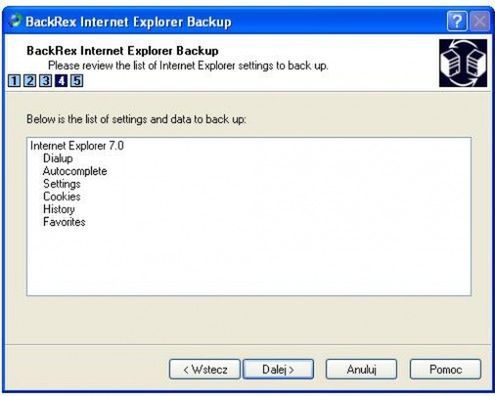Click the BackRex title bar app icon
Viewport: 495px width, 396px height.
pos(15,21)
